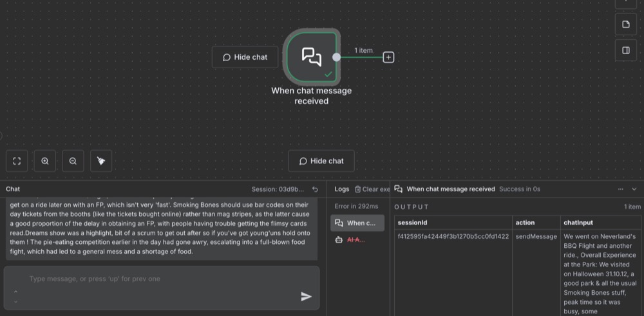Collapse the logs panel with the chevron

point(634,189)
